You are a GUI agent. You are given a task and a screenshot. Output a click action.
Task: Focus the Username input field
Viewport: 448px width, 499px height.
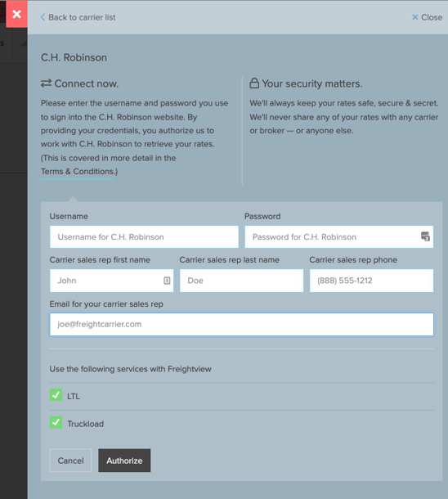144,236
